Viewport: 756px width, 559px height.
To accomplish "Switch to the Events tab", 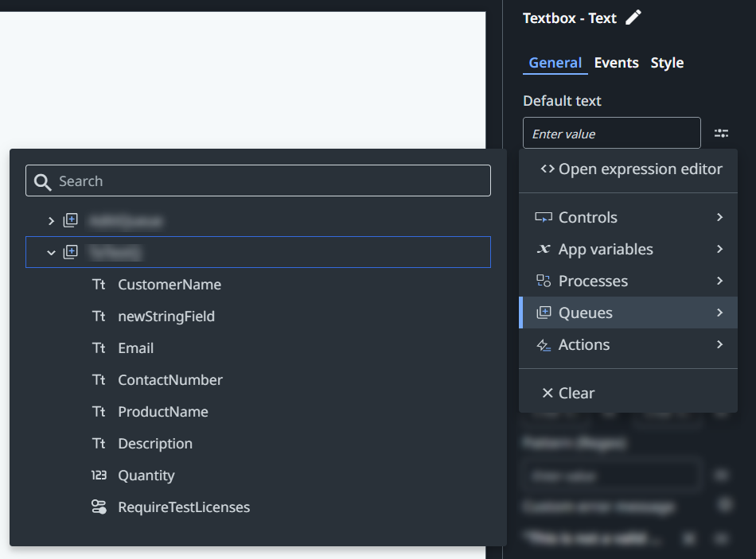I will point(616,63).
